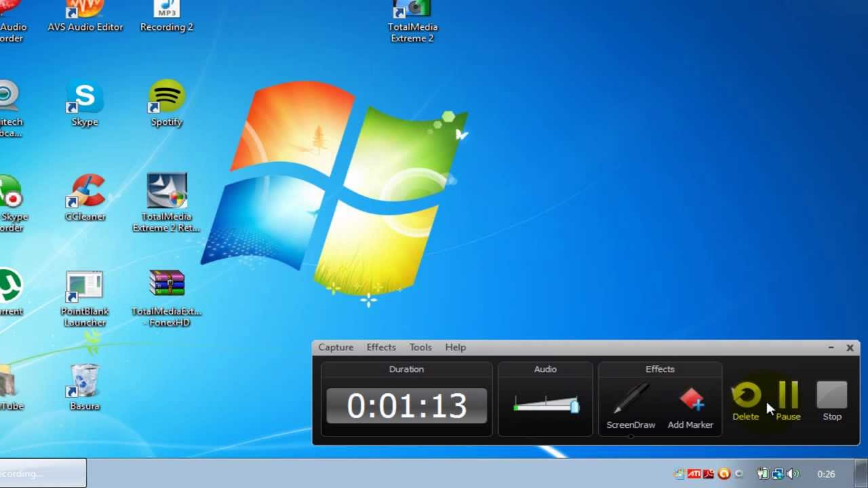This screenshot has width=868, height=488.
Task: Click the Recording taskbar button
Action: [x=43, y=473]
